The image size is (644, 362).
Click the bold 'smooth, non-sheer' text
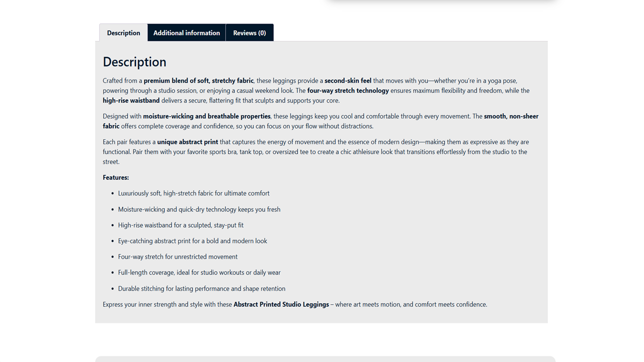511,116
